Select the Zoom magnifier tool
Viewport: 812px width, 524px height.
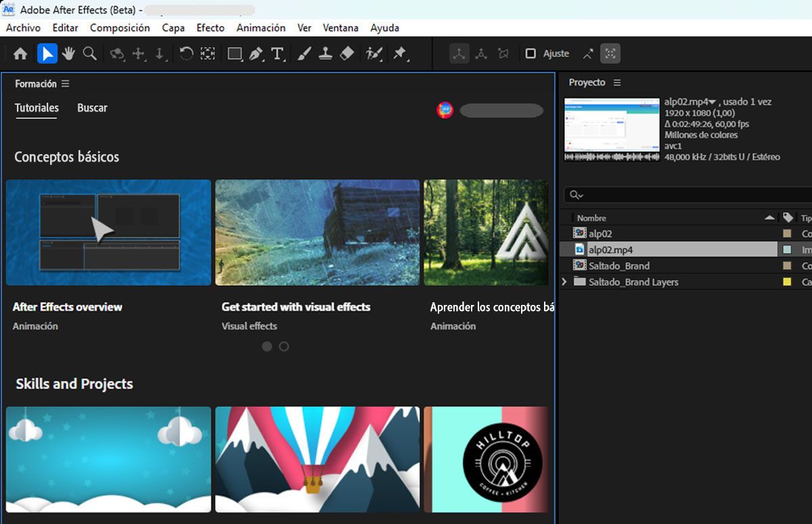coord(89,53)
